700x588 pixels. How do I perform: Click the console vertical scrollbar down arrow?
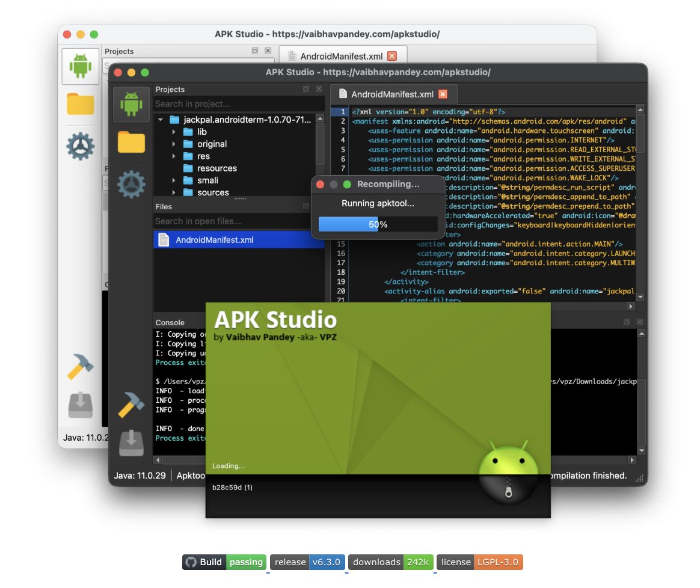pos(642,450)
